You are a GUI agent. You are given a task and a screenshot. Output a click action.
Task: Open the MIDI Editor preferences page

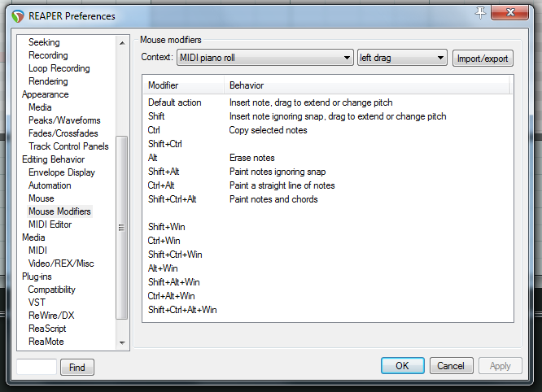tap(50, 224)
